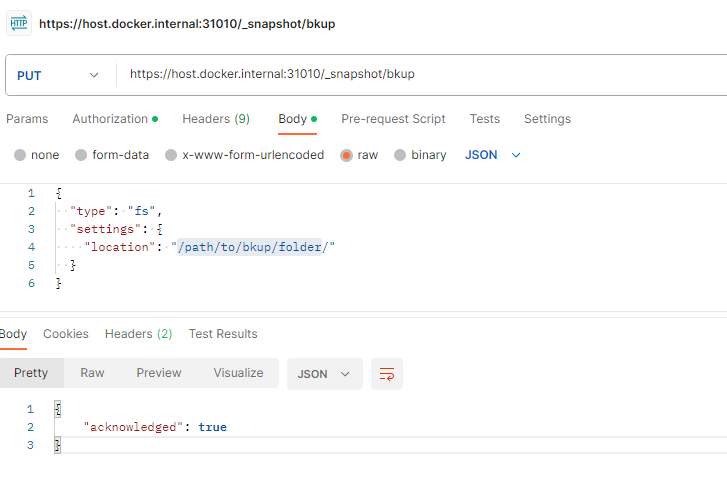
Task: Open the Visualize response view
Action: coord(238,373)
